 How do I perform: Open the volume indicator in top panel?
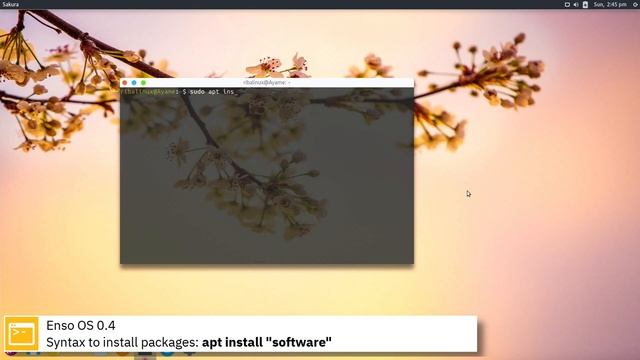576,4
